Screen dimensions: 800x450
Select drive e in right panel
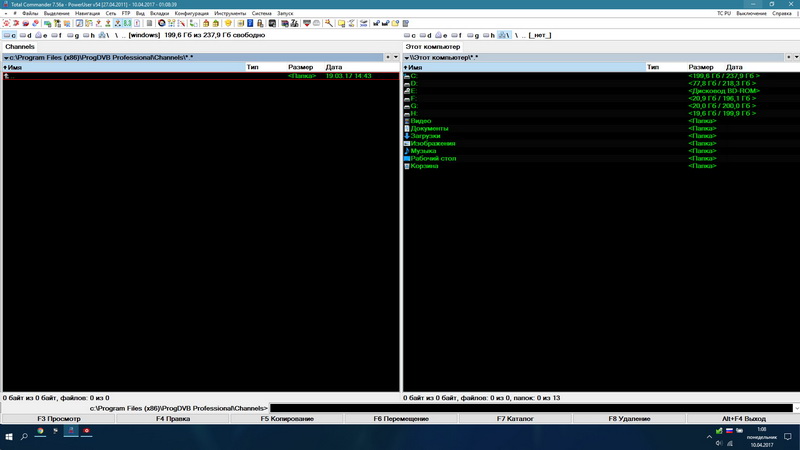(x=443, y=35)
